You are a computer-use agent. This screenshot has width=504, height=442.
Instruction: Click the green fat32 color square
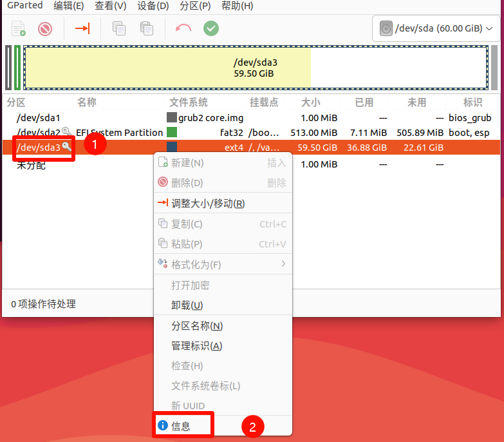(x=172, y=132)
